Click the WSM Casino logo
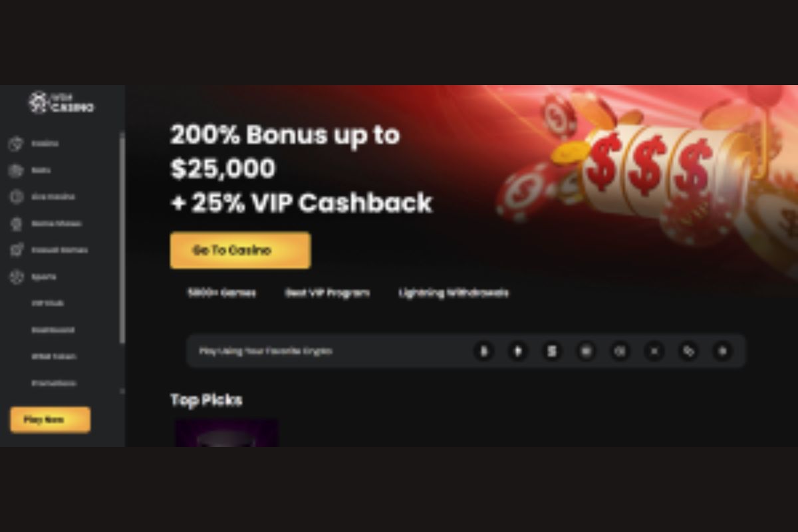Screen dimensions: 798x532 tap(61, 102)
